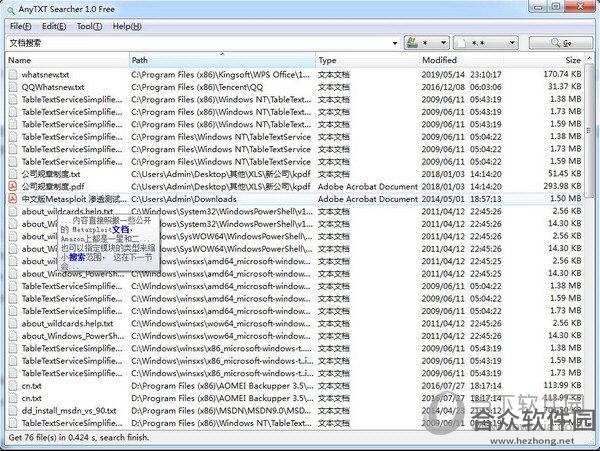This screenshot has width=600, height=451.
Task: Click the content preview tooltip popup
Action: (x=108, y=243)
